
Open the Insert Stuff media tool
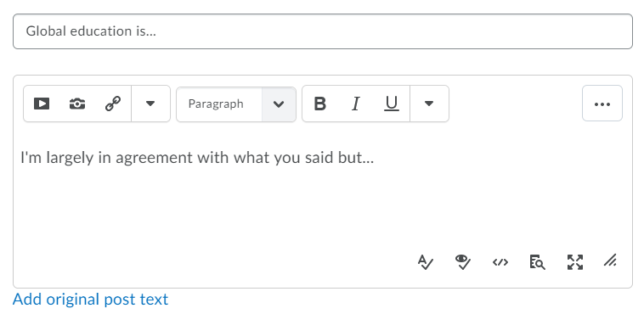click(42, 104)
